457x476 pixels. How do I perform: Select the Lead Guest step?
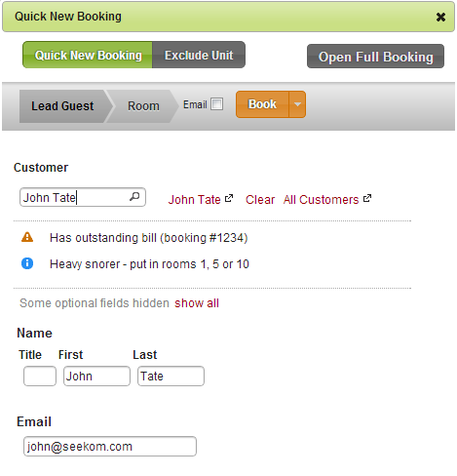coord(62,106)
